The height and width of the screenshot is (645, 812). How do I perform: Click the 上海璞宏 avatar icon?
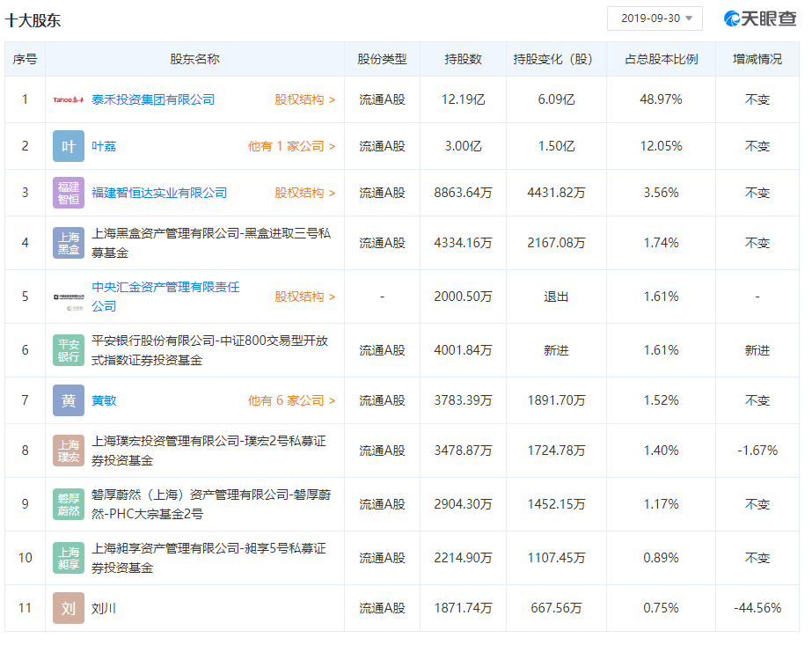point(69,451)
